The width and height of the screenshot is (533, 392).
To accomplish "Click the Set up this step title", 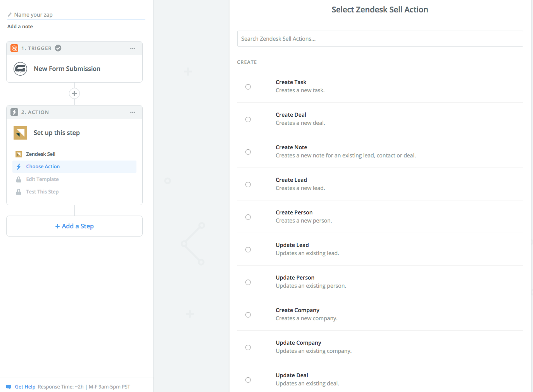I will coord(57,133).
